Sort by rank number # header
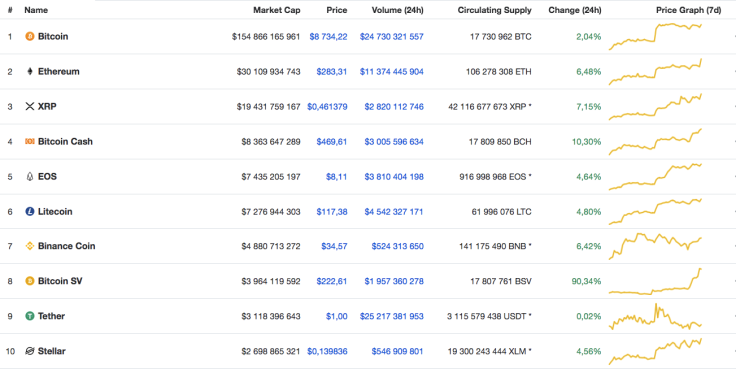736x369 pixels. point(10,10)
